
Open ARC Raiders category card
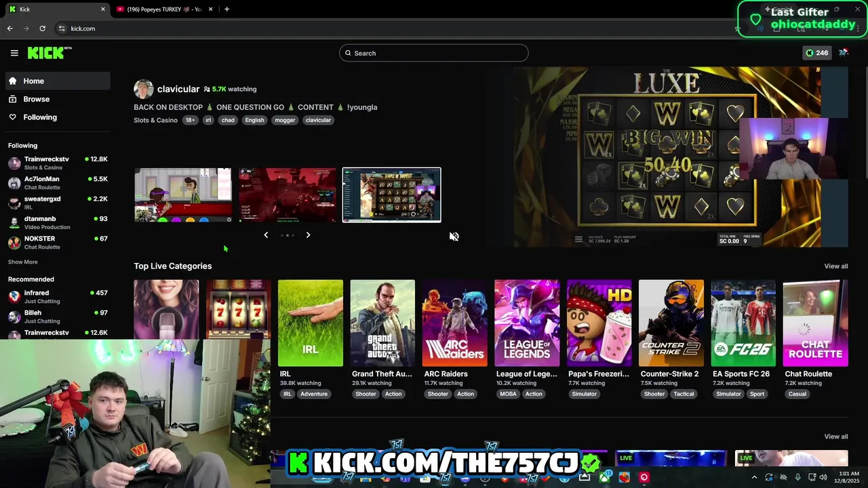pos(454,323)
